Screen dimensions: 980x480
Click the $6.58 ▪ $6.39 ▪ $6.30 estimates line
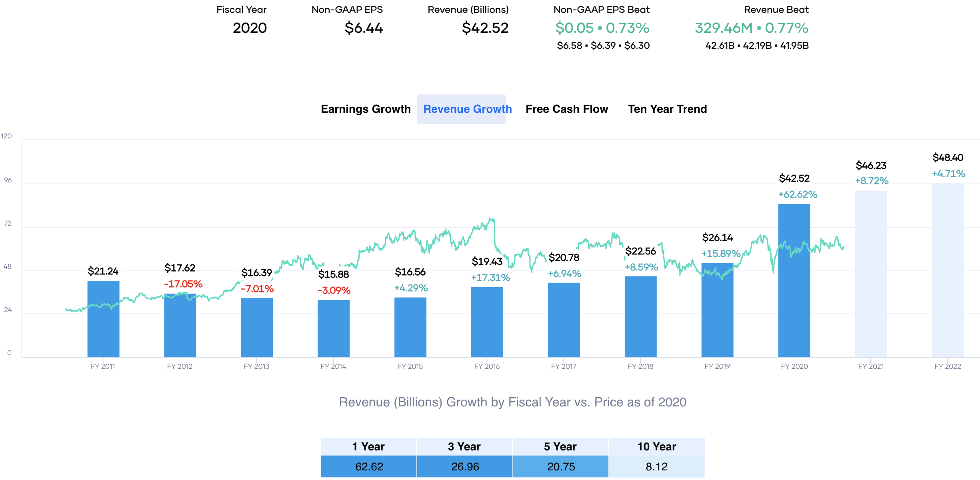[x=603, y=46]
